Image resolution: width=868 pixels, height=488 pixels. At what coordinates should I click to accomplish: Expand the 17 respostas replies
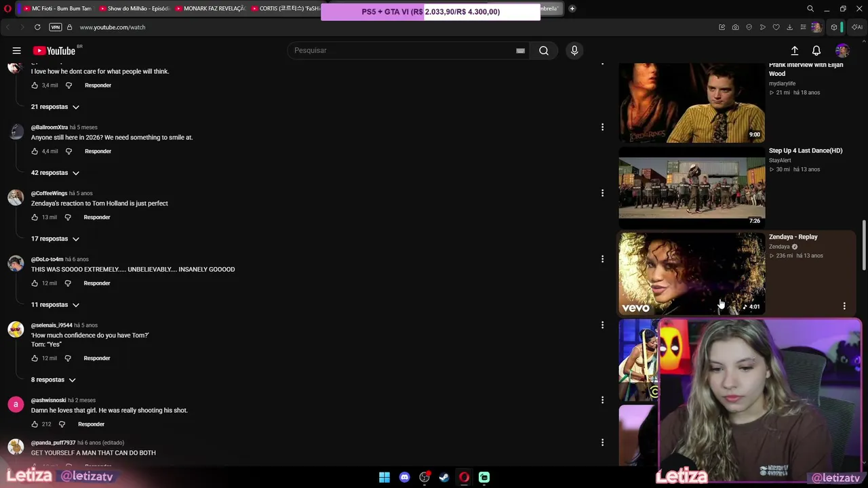pos(55,239)
